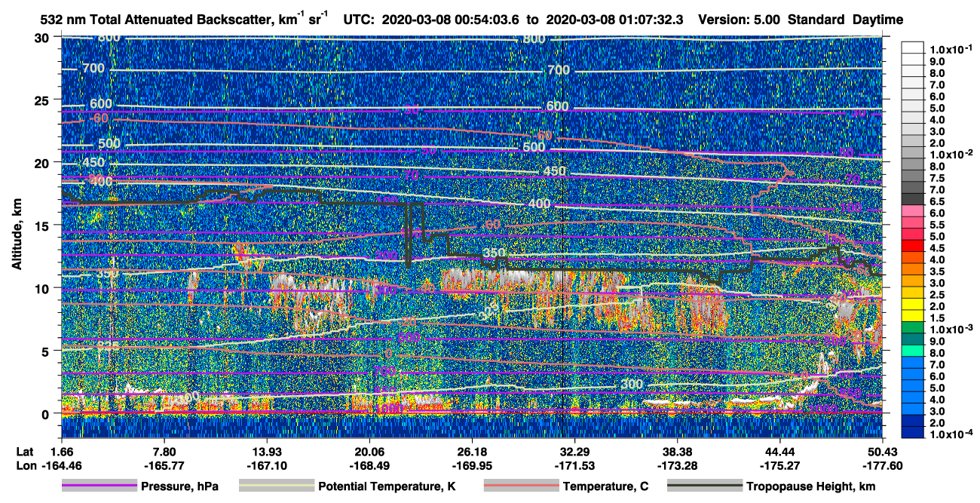Click the latitude value '44.44'
The width and height of the screenshot is (980, 503).
[780, 451]
